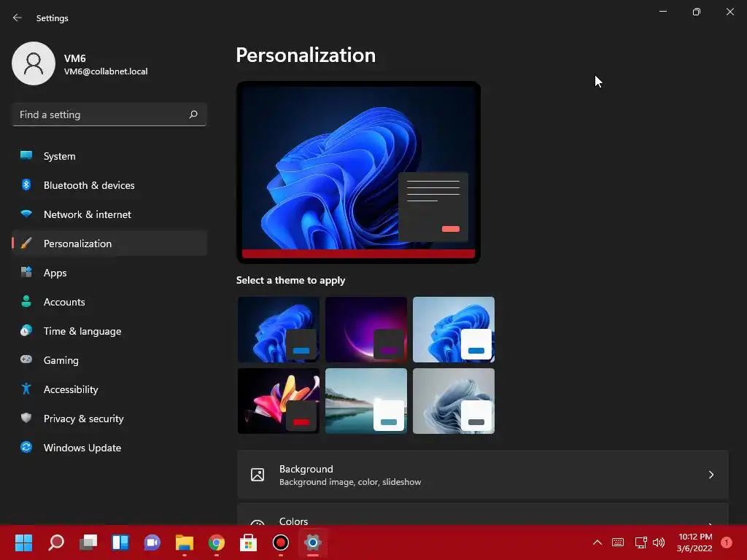
Task: Click the search magnifier in Find a setting
Action: (193, 114)
